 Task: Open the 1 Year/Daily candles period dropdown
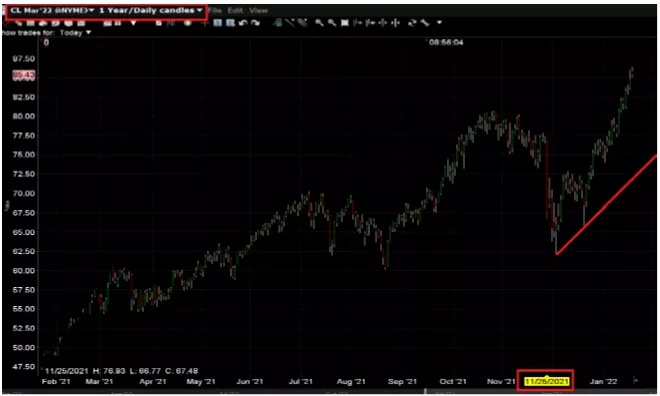pyautogui.click(x=150, y=11)
